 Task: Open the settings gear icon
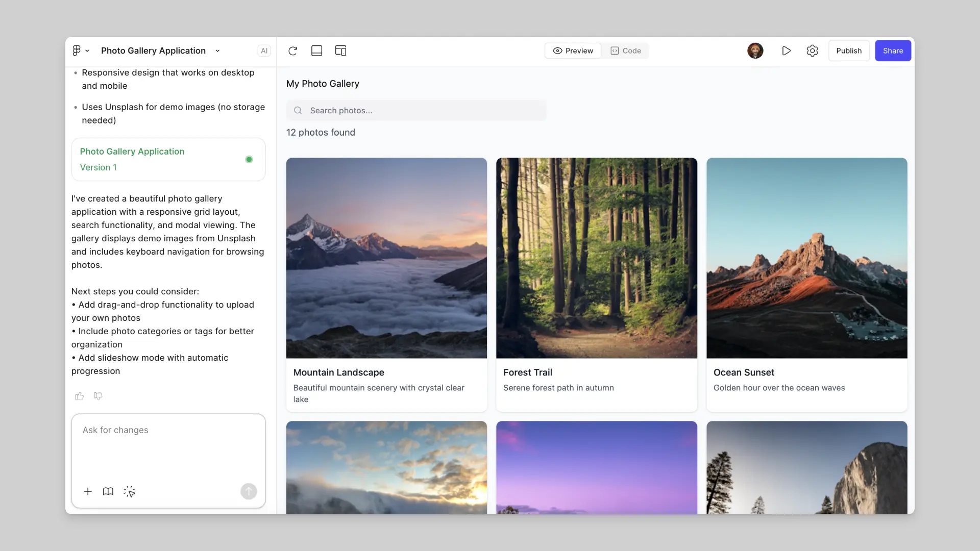point(813,51)
